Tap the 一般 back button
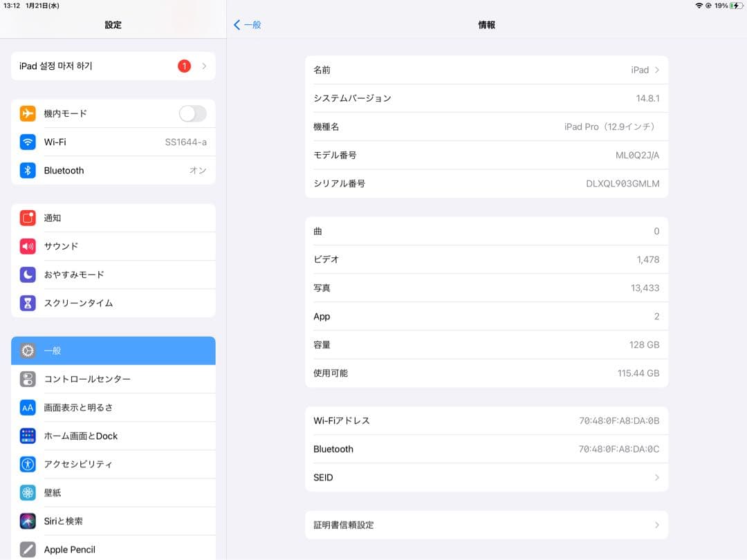Screen dimensions: 747x560 point(248,24)
